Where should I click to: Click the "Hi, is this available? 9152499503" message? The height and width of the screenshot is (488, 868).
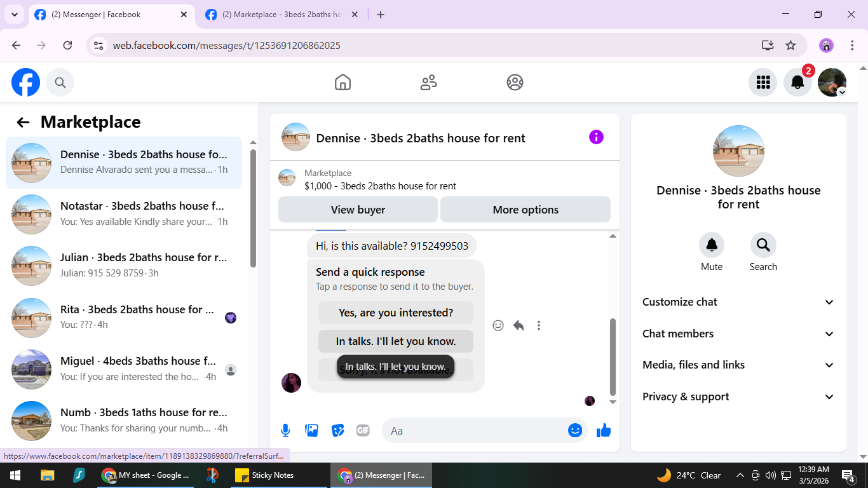click(x=392, y=246)
